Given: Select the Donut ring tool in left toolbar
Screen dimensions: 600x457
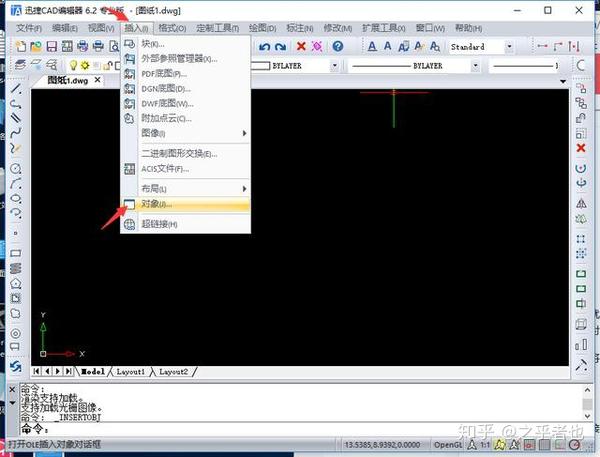Looking at the screenshot, I should 16,333.
